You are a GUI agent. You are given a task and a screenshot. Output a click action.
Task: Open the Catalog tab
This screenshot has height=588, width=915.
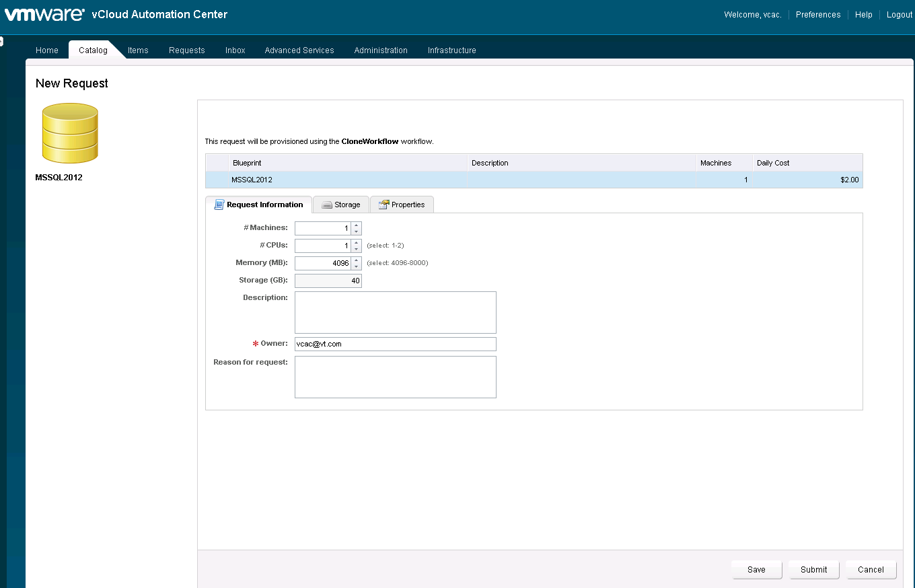click(93, 50)
